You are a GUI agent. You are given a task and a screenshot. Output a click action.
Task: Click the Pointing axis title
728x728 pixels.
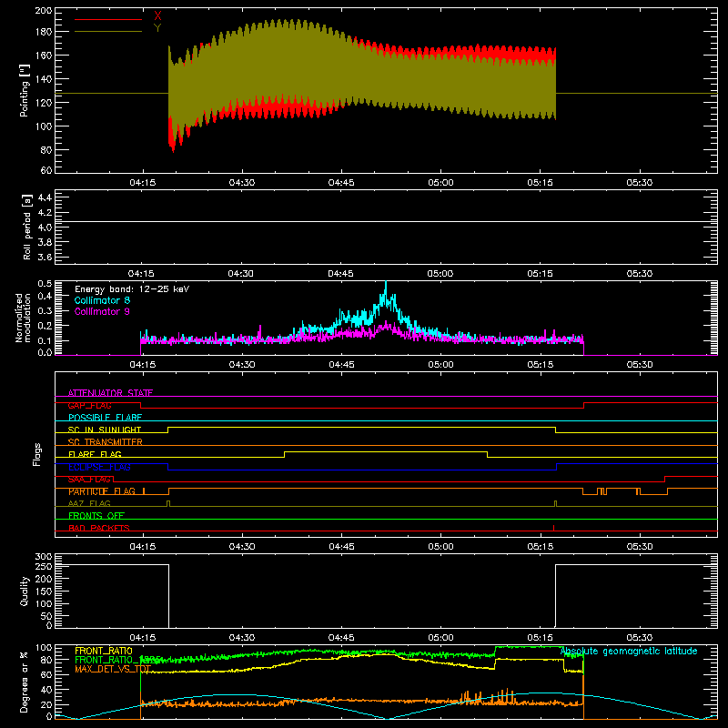25,90
